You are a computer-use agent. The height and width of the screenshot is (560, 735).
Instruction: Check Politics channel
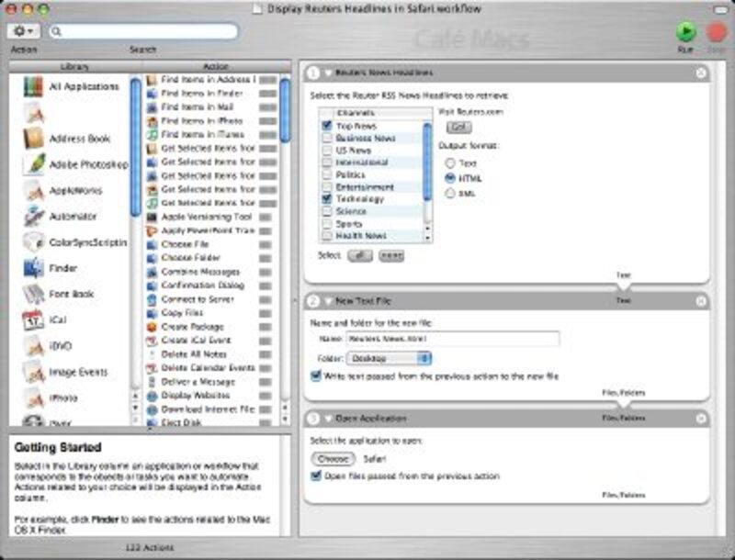pyautogui.click(x=327, y=174)
